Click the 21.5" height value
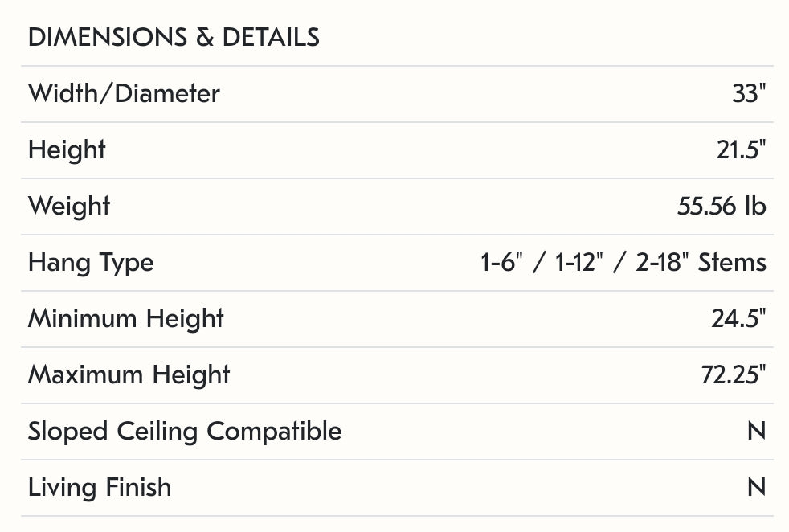 coord(741,150)
